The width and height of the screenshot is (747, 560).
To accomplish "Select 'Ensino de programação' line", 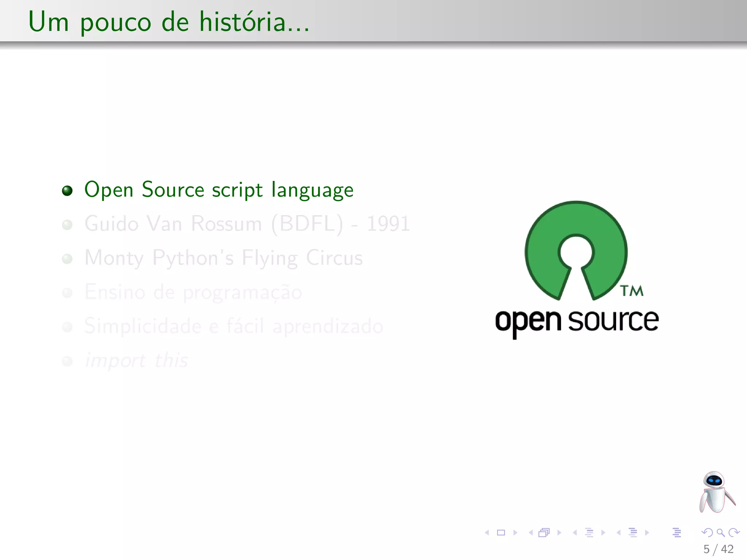I will tap(193, 292).
